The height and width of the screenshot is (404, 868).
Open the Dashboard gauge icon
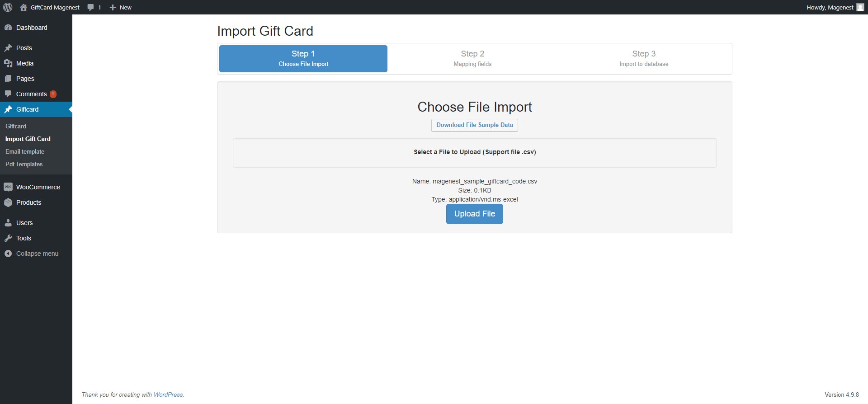[8, 28]
